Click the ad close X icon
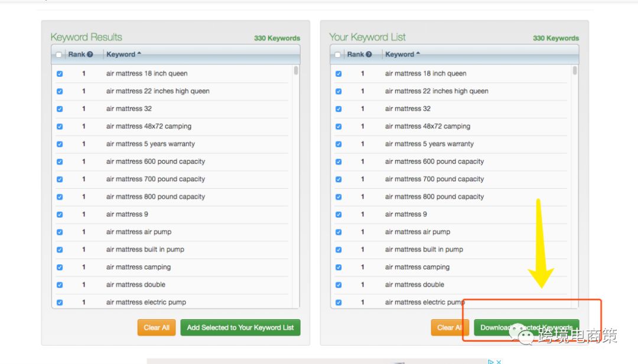Screen dimensions: 638x364 [x=499, y=362]
